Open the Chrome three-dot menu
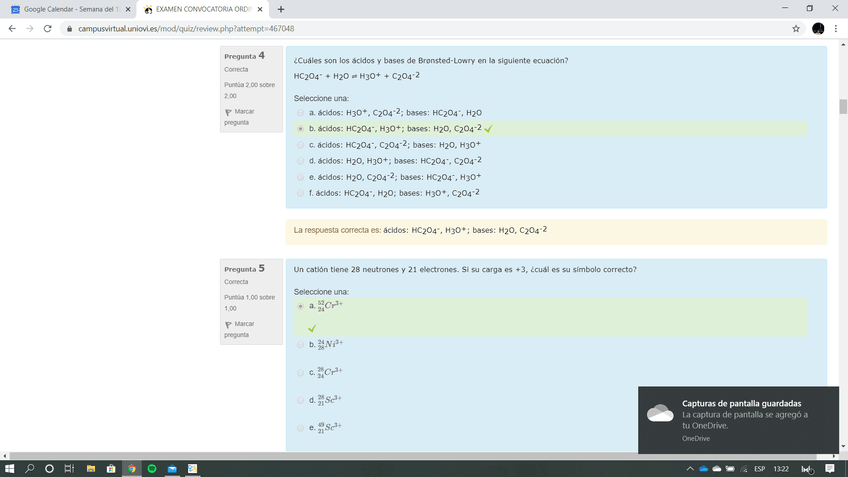 836,29
